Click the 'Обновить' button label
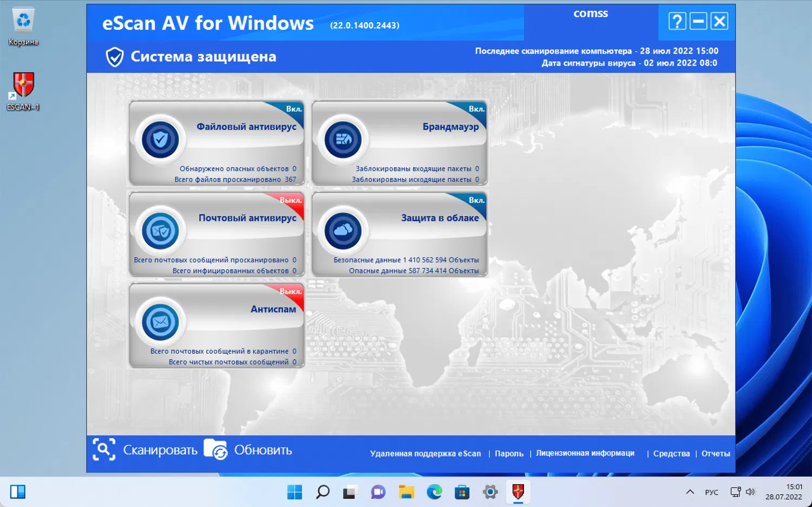The height and width of the screenshot is (507, 812). (x=263, y=450)
